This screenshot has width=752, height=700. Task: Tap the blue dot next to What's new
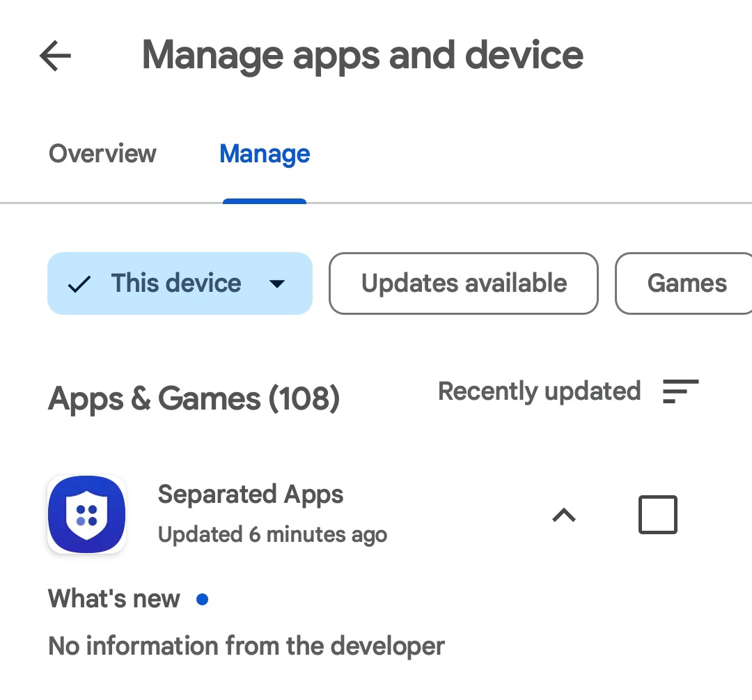pyautogui.click(x=203, y=599)
